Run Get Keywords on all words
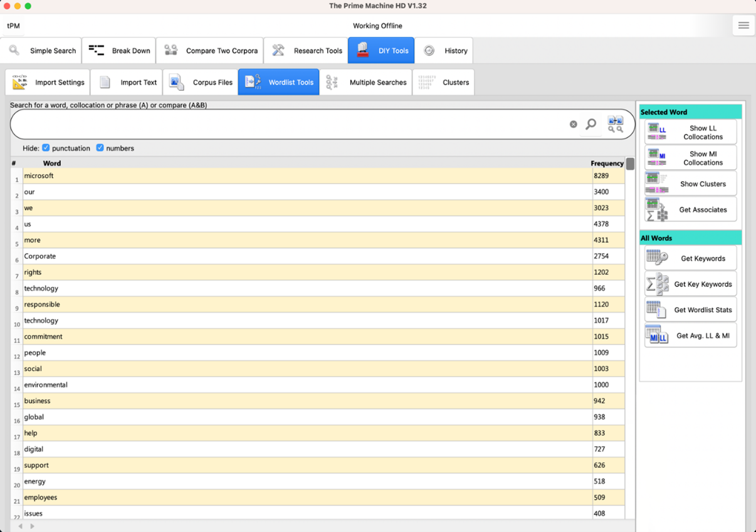This screenshot has height=532, width=756. (x=690, y=258)
